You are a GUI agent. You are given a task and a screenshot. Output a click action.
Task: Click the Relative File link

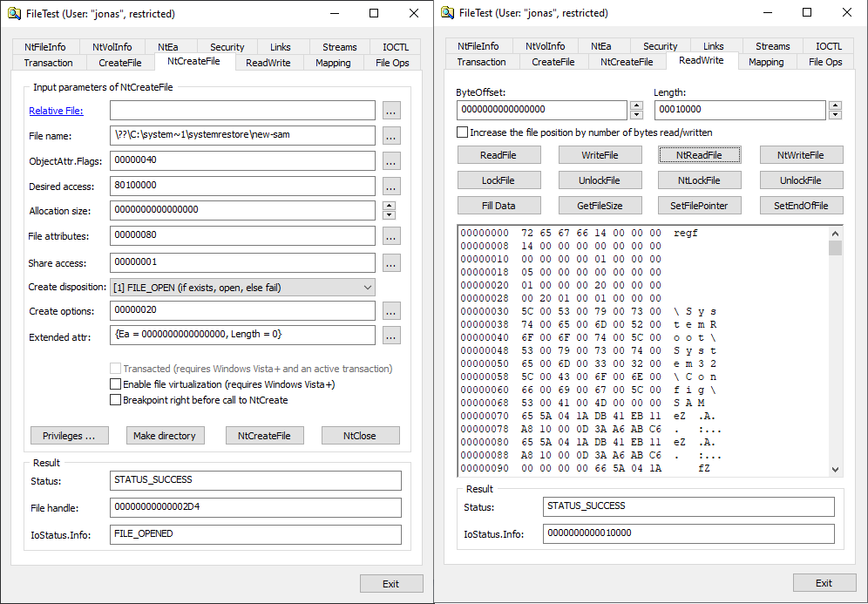(x=56, y=111)
